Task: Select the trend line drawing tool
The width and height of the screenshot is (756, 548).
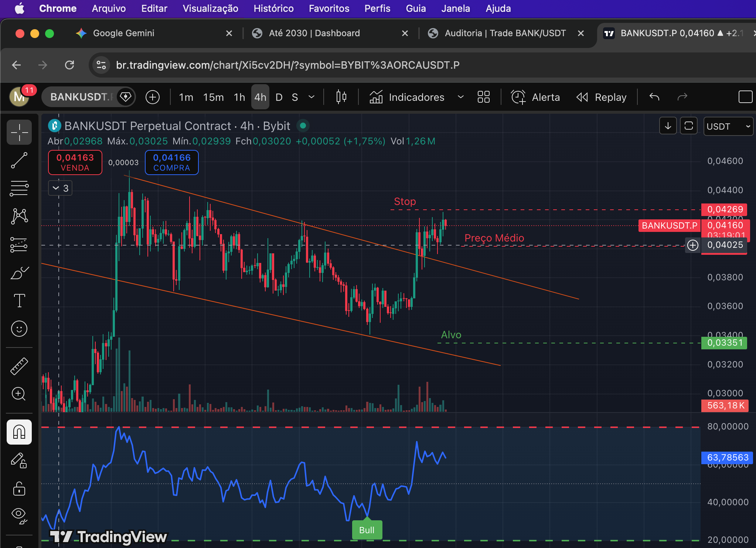Action: coord(19,161)
